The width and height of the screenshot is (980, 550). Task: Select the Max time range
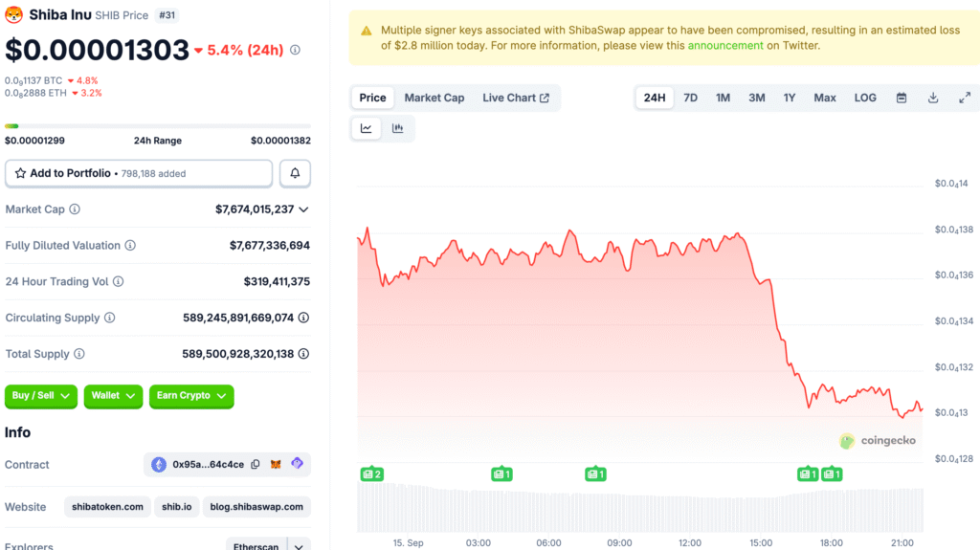tap(825, 99)
